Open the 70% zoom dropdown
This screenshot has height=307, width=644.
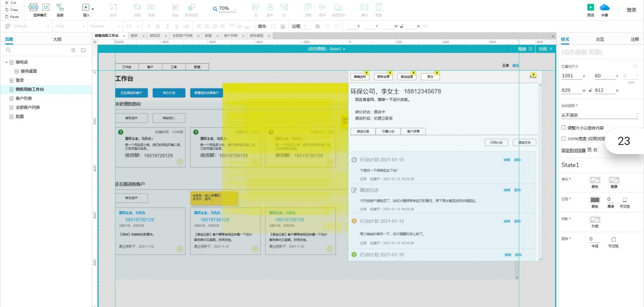(235, 9)
